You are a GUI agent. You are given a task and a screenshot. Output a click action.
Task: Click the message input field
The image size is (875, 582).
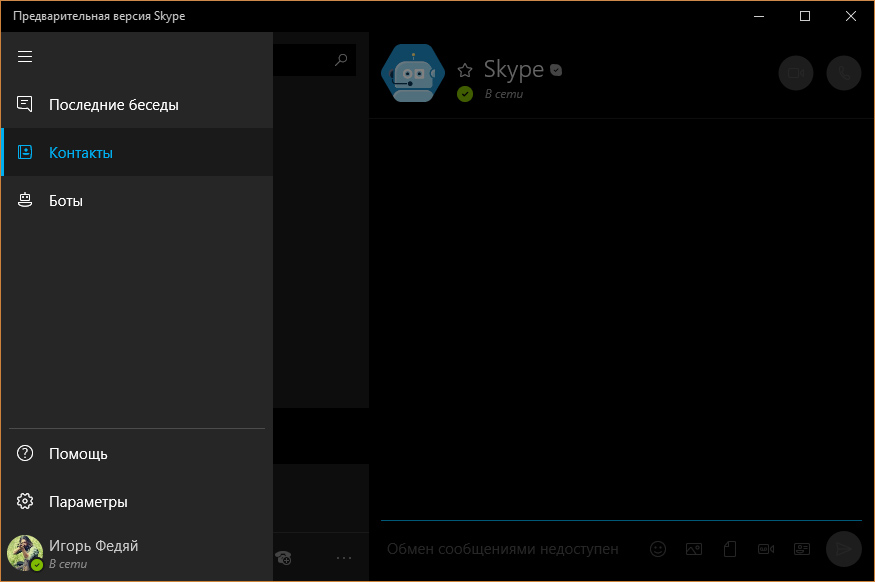coord(503,549)
